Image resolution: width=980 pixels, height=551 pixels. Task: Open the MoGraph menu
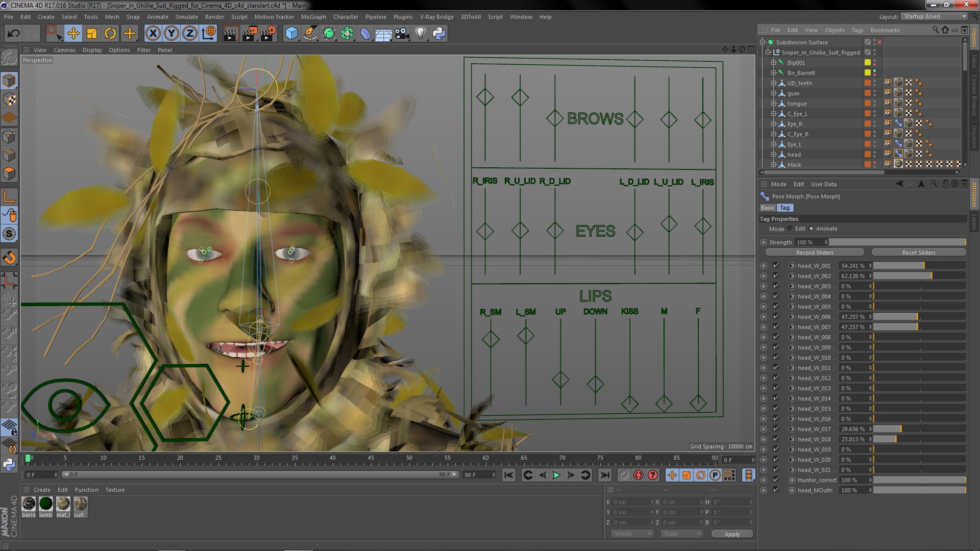[313, 17]
